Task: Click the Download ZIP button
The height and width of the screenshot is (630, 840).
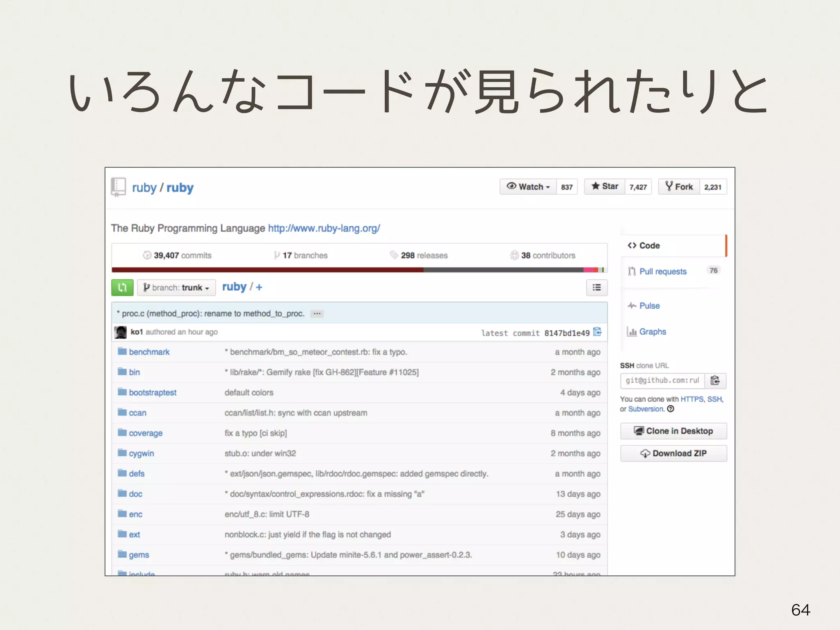Action: [673, 453]
